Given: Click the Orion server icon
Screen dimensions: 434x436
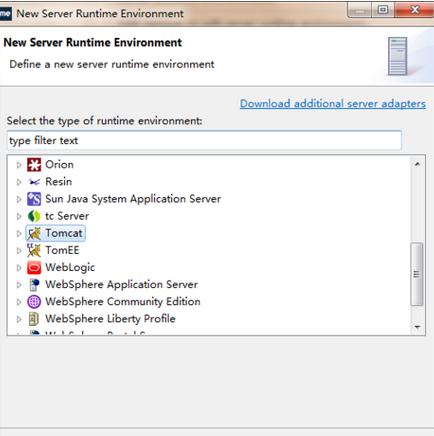Looking at the screenshot, I should tap(34, 165).
